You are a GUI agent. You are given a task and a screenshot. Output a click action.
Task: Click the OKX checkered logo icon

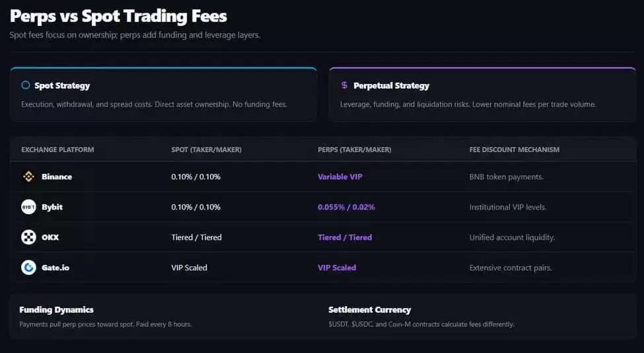29,237
